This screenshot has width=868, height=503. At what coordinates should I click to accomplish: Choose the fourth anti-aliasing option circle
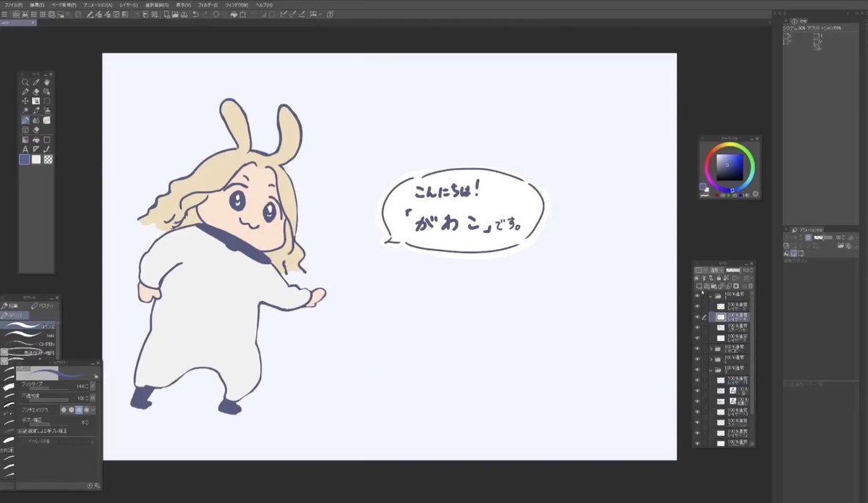click(x=86, y=410)
